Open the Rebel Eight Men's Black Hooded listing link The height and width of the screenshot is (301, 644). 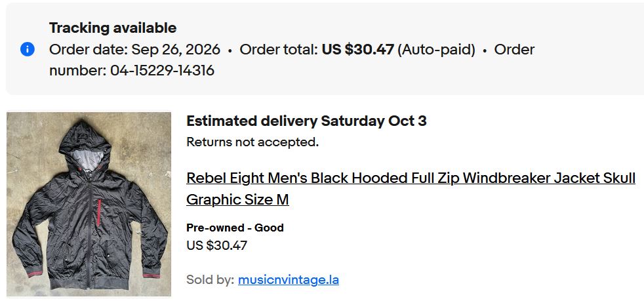click(411, 189)
